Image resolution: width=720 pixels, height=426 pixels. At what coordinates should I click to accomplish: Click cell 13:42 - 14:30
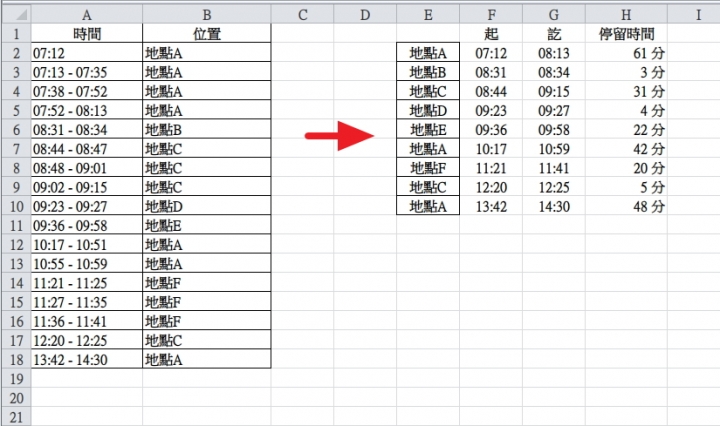[x=87, y=359]
